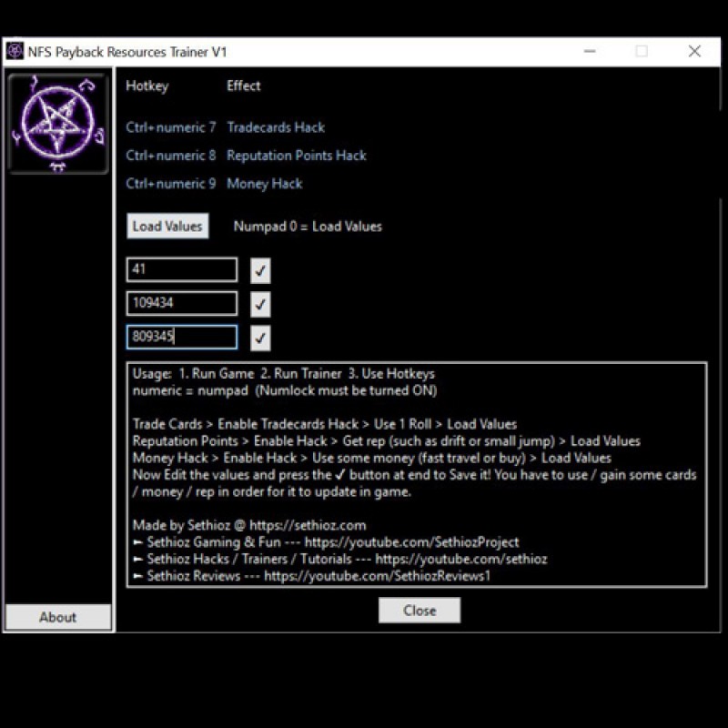Click the Ctrl+numeric 7 hotkey text
Viewport: 728px width, 728px height.
(x=171, y=127)
